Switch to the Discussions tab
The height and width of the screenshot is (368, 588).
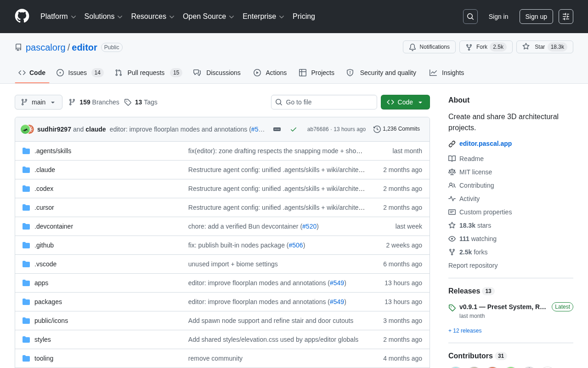tap(217, 73)
